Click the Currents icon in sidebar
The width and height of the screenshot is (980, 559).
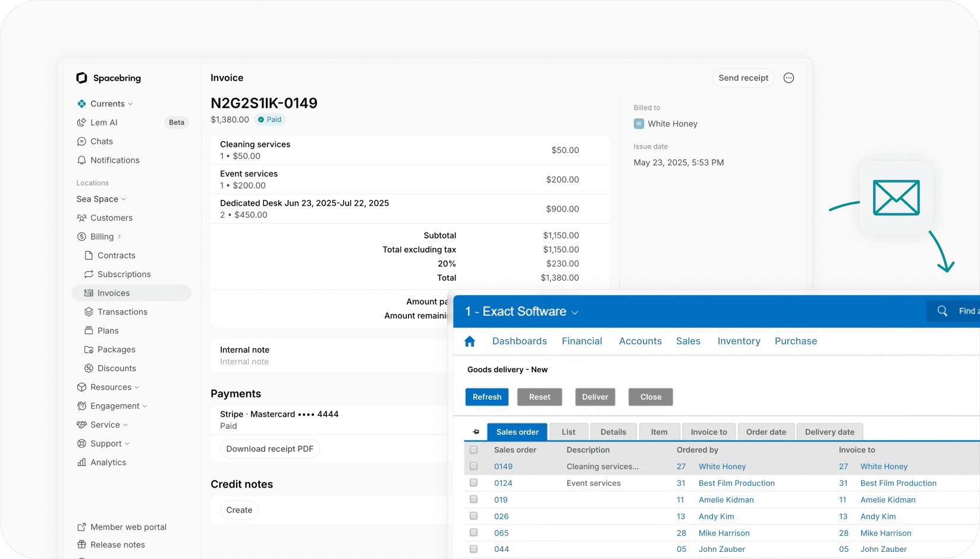click(x=81, y=104)
